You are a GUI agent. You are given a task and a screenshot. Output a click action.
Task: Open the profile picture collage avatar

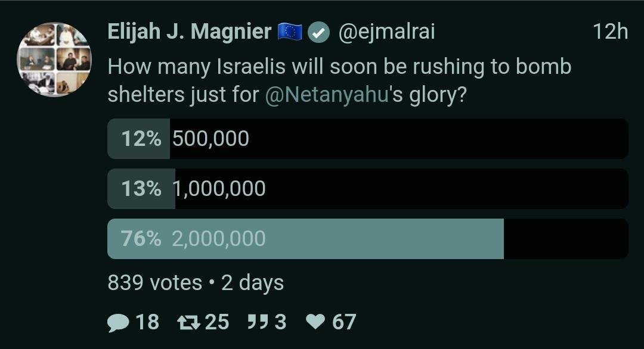[54, 60]
